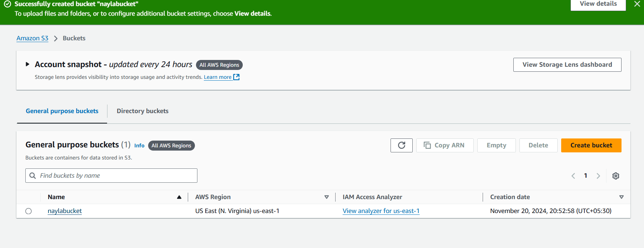Select page 1 in pagination
The image size is (644, 248).
(x=585, y=176)
